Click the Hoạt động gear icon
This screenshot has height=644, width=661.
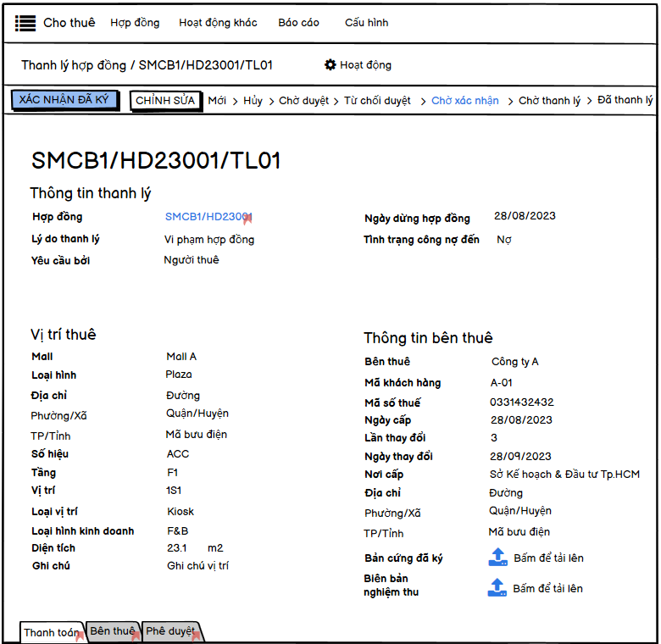[x=330, y=65]
